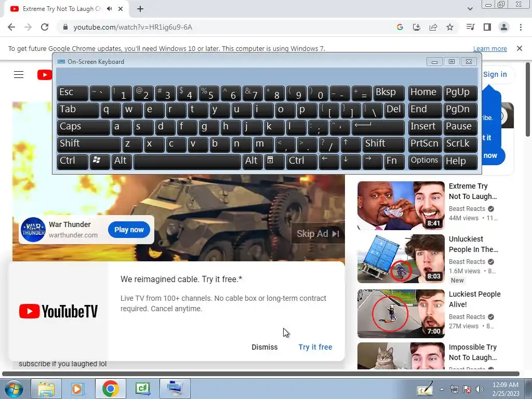
Task: Open Chrome three-dot menu
Action: [521, 27]
